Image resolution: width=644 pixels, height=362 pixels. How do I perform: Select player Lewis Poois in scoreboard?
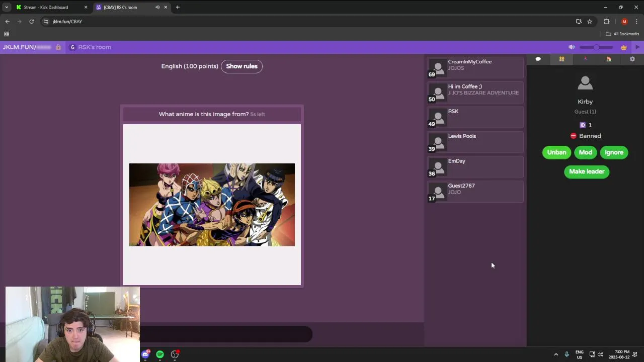tap(475, 142)
